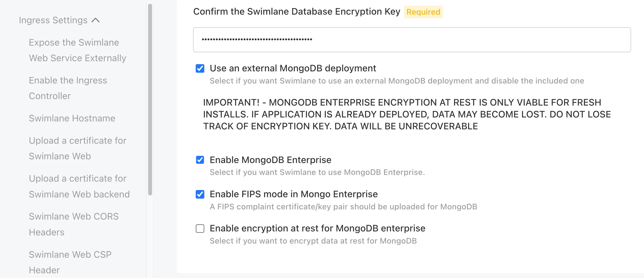Jump to Upload a certificate for Swimlane Web backend
The width and height of the screenshot is (644, 278).
click(x=79, y=186)
